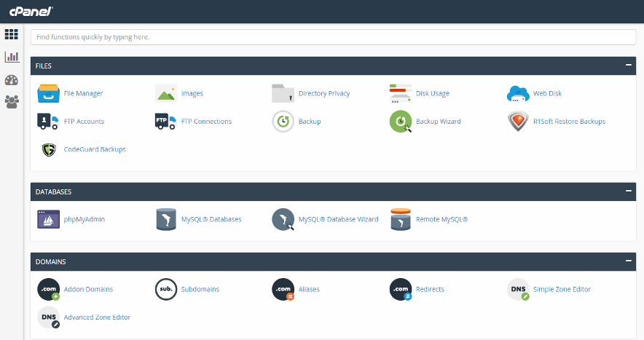
Task: Open the R1Soft Restore Backups link
Action: [x=569, y=121]
